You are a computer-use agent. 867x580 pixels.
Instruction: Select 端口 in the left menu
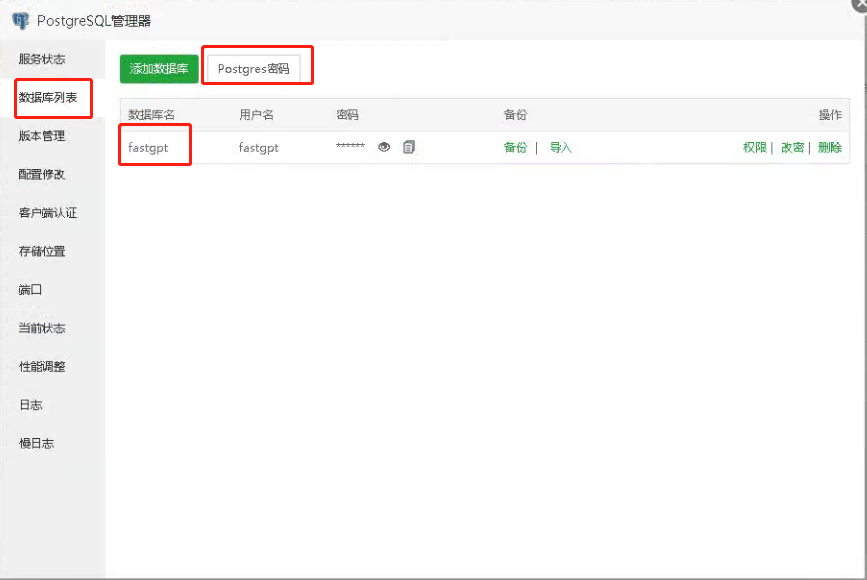click(x=30, y=290)
